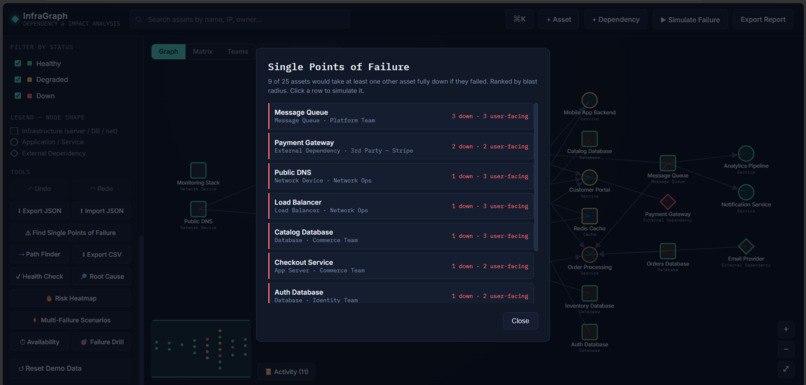Image resolution: width=806 pixels, height=385 pixels.
Task: Select the Mobile App Backend node
Action: [590, 100]
